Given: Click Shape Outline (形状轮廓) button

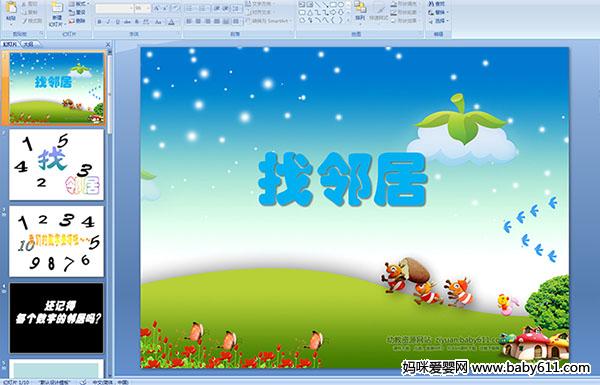Looking at the screenshot, I should point(404,12).
